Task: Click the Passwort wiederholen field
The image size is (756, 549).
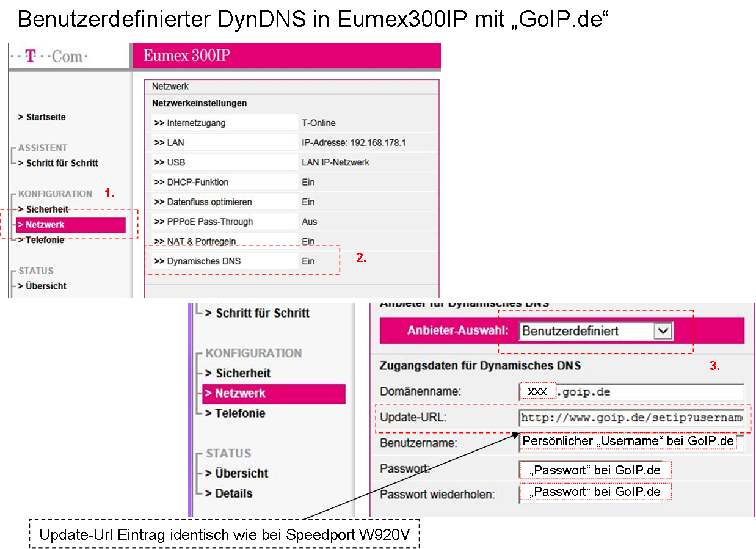Action: tap(595, 492)
